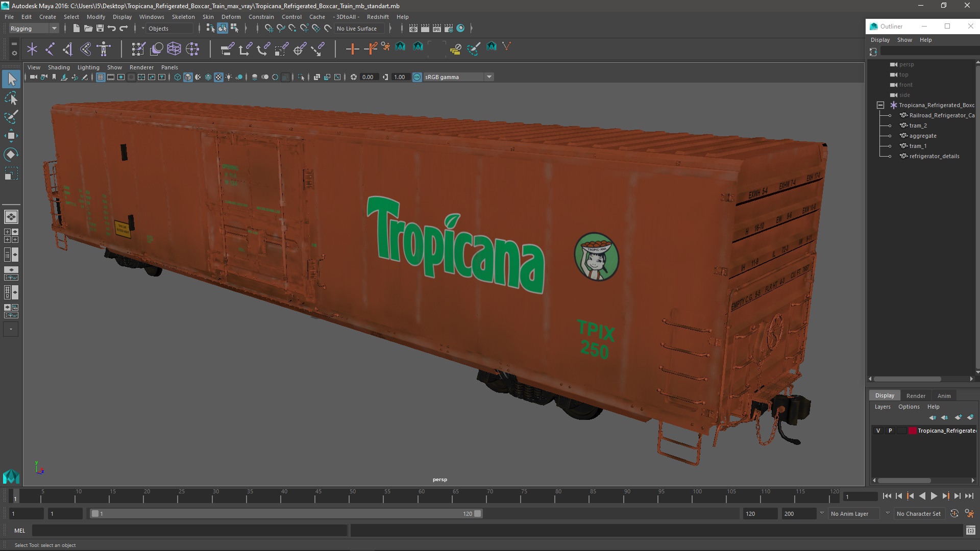
Task: Activate the Lasso select tool
Action: pyautogui.click(x=11, y=98)
